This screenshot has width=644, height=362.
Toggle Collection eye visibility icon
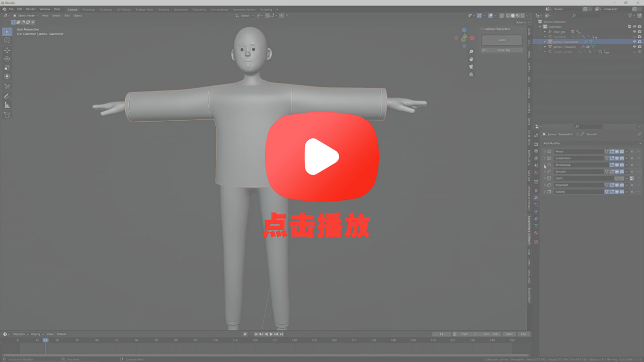(634, 27)
